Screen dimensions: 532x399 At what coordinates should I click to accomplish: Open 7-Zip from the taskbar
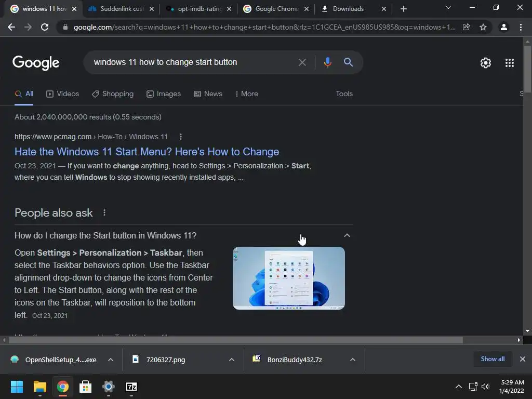point(131,387)
